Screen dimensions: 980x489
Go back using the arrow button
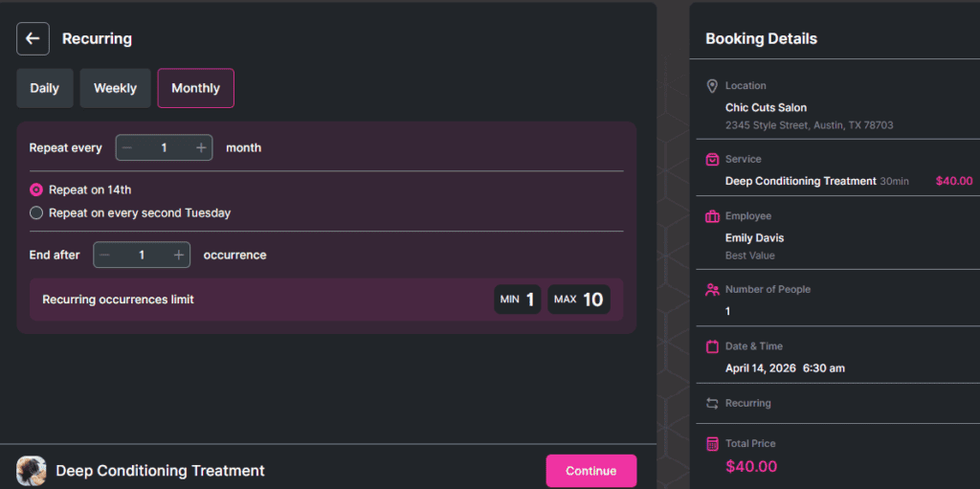pyautogui.click(x=33, y=39)
